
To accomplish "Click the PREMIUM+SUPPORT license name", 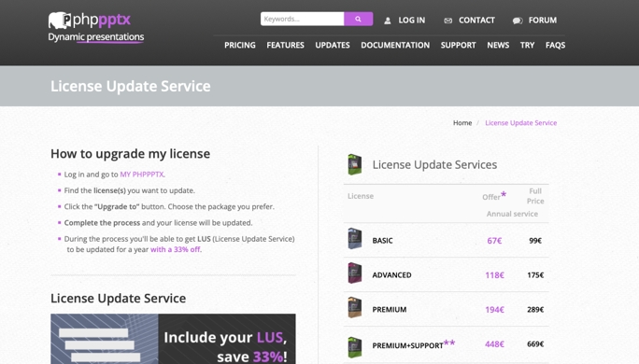I will coord(407,345).
